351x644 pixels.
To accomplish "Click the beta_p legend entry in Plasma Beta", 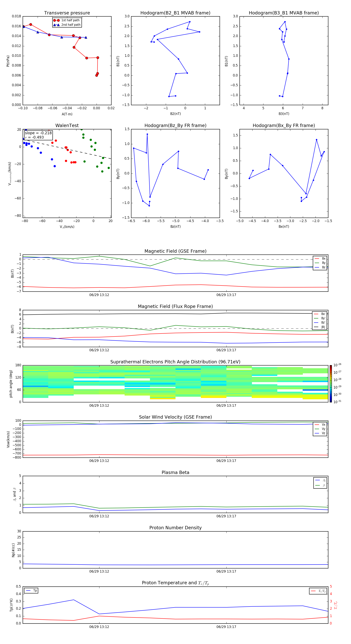I will [320, 480].
